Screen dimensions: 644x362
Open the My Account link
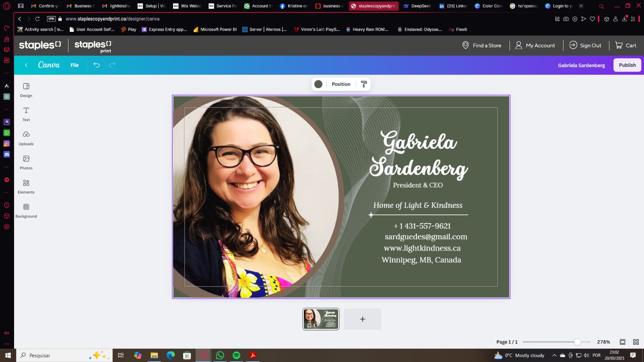click(535, 45)
